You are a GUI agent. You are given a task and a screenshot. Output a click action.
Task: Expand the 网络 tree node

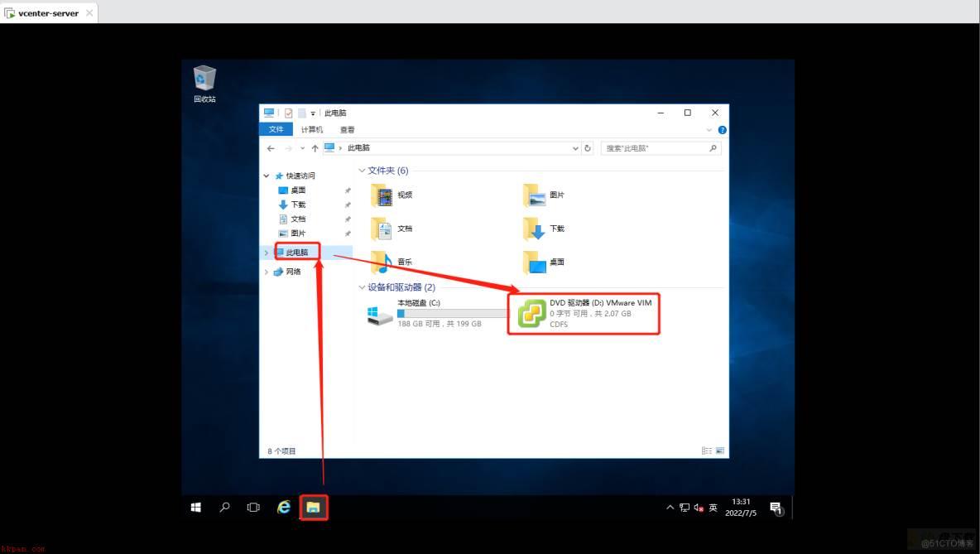(267, 272)
